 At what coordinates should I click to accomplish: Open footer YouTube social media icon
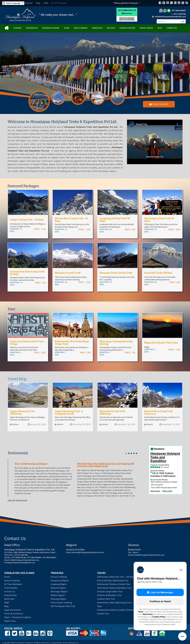21,633
